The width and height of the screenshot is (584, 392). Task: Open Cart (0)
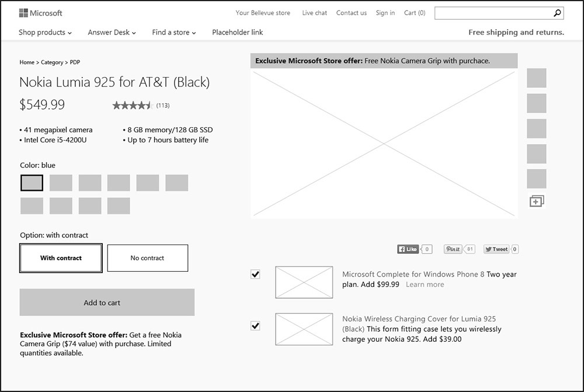(x=415, y=13)
